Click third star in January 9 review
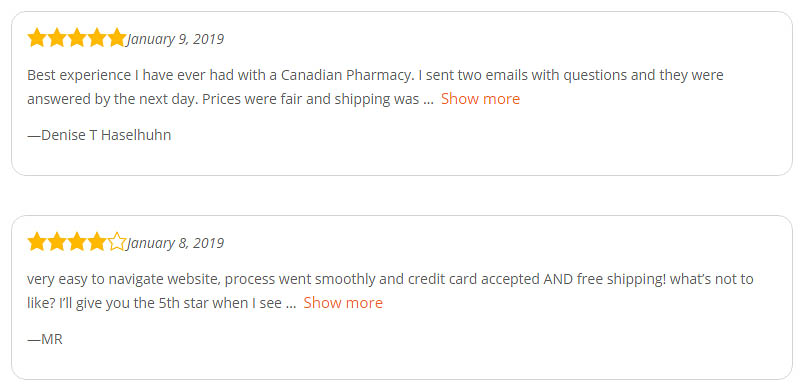 coord(77,38)
